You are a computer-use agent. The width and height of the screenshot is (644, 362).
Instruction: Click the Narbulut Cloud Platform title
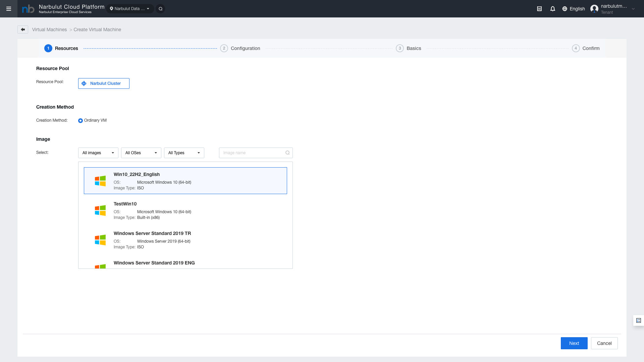[72, 7]
